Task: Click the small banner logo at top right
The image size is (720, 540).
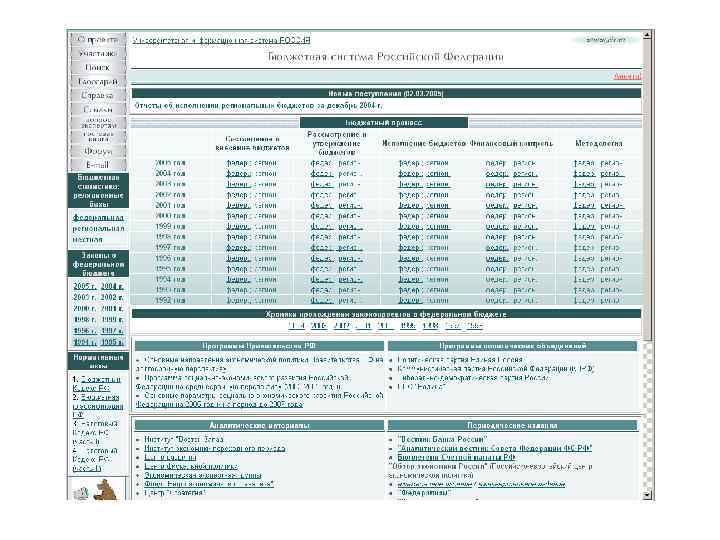Action: click(606, 40)
